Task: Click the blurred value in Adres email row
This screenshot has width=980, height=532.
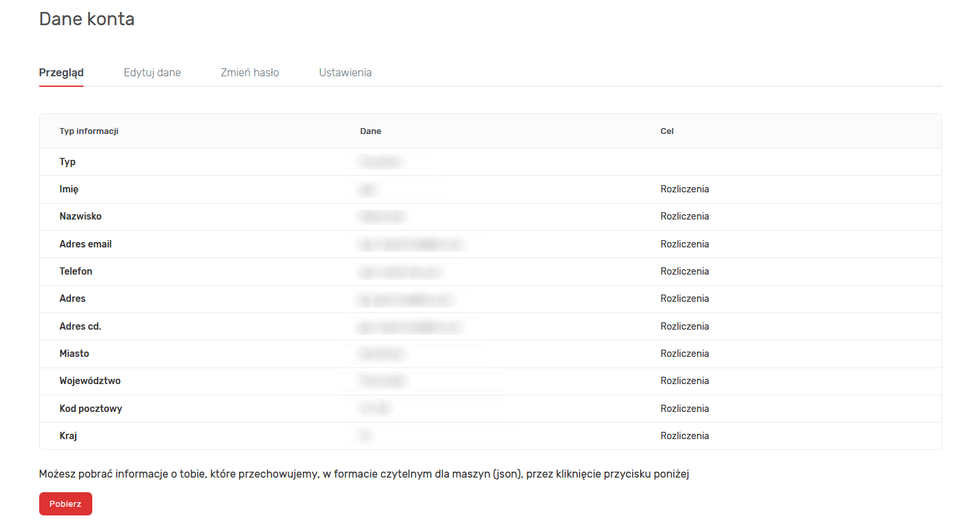Action: (x=410, y=245)
